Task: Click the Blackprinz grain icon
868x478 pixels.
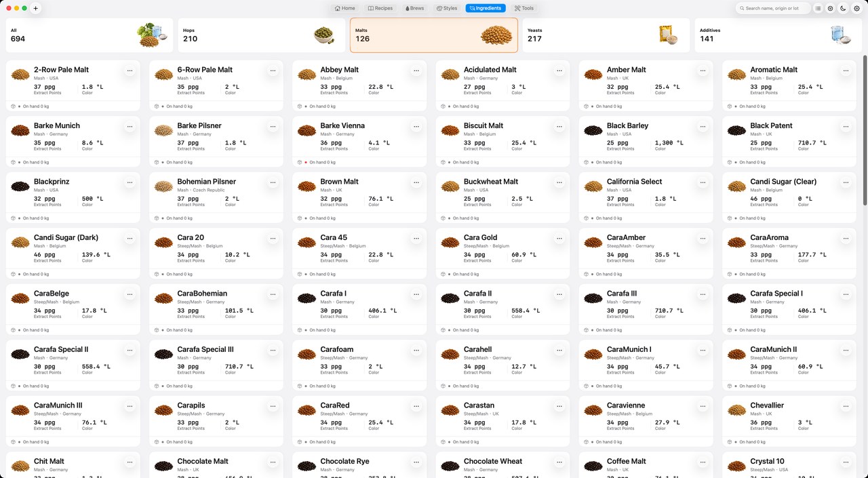Action: (x=20, y=186)
